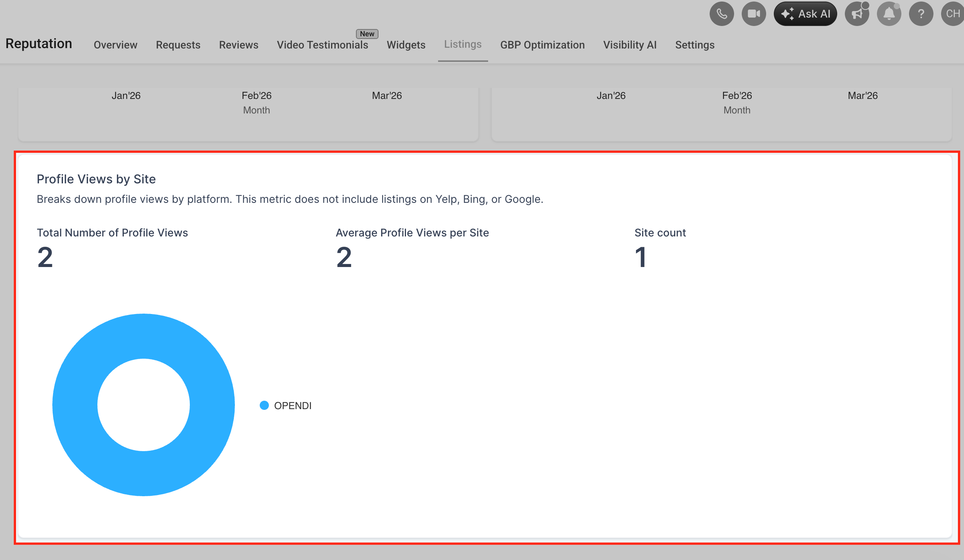The width and height of the screenshot is (964, 560).
Task: Go to the Settings tab
Action: click(695, 45)
